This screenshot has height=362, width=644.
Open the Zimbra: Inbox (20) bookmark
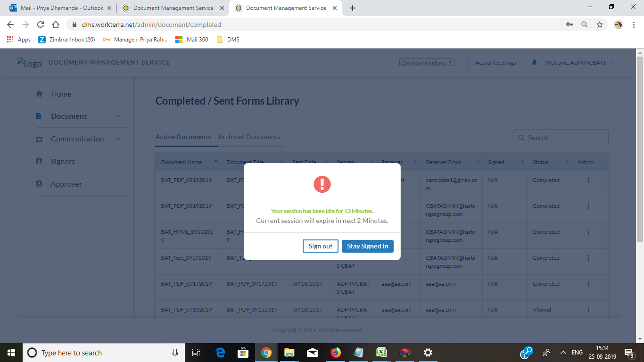click(67, 40)
